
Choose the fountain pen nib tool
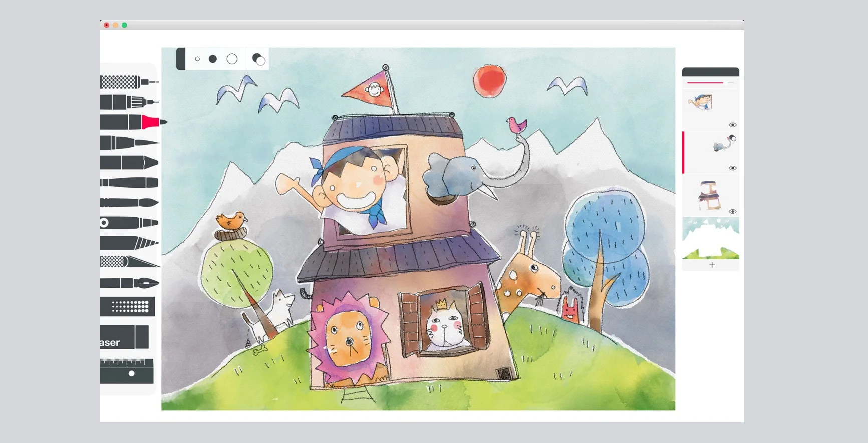point(129,283)
